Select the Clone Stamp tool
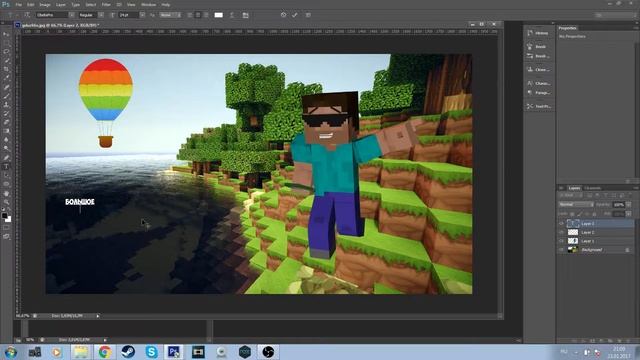Screen dimensions: 640x360 click(6, 105)
